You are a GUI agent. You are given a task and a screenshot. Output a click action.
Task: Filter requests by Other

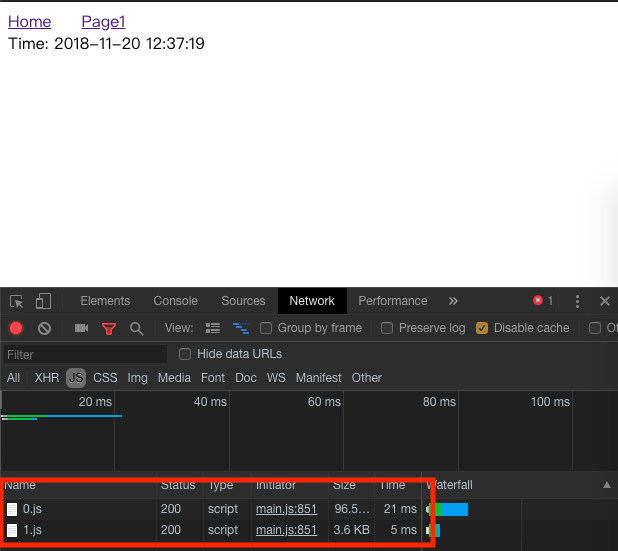[x=367, y=378]
